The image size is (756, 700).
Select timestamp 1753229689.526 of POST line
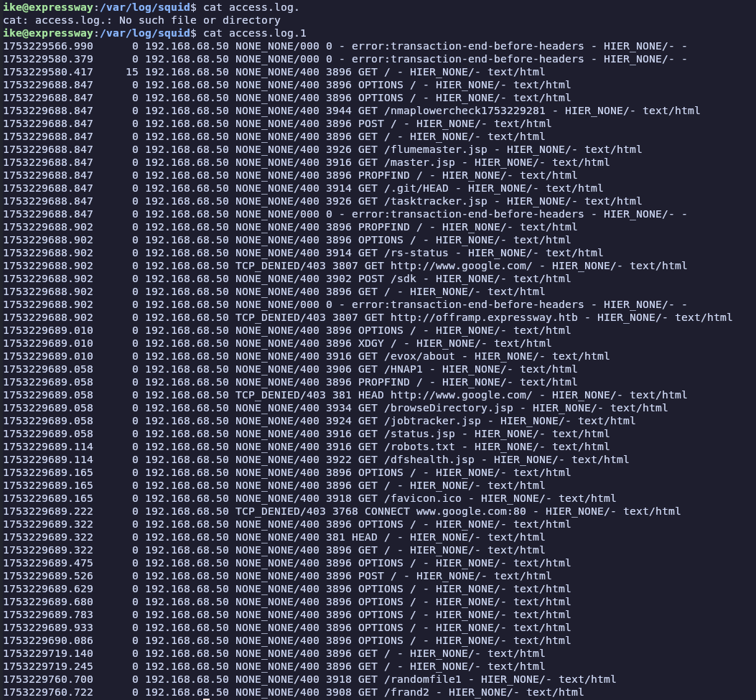(48, 576)
